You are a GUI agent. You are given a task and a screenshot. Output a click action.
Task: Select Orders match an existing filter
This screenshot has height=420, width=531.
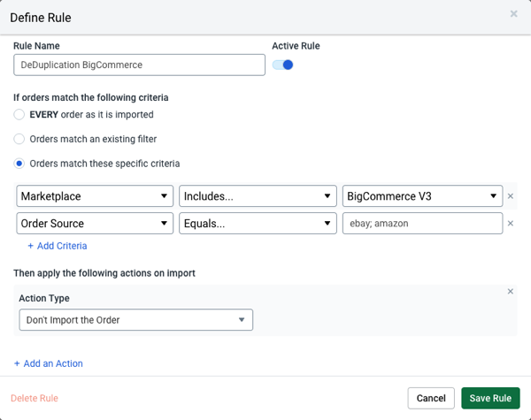19,139
